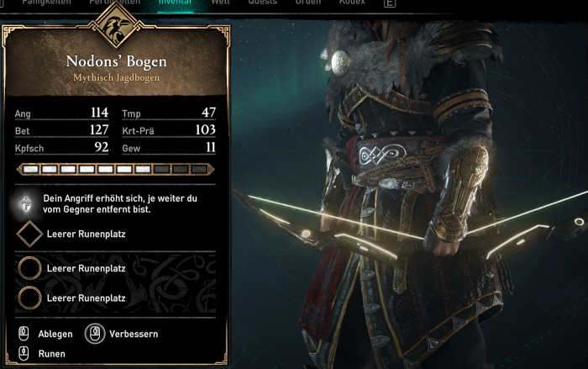
Task: Click the E key prompt in top bar
Action: (390, 3)
